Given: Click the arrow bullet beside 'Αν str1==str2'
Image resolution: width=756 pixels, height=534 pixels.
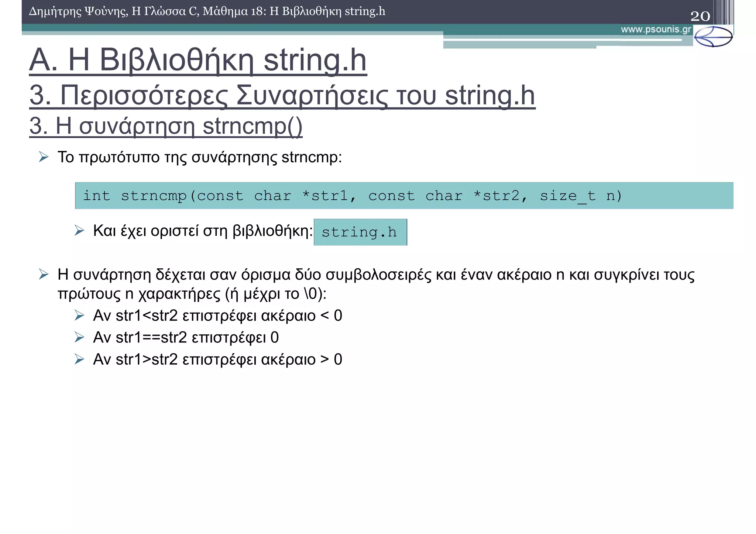Looking at the screenshot, I should (x=79, y=337).
